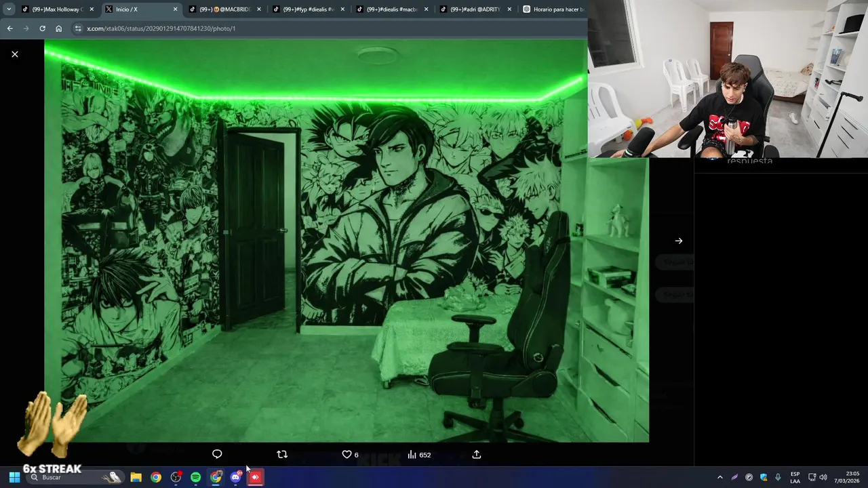Image resolution: width=868 pixels, height=488 pixels.
Task: Expand the tab search dropdown arrow
Action: tap(9, 9)
